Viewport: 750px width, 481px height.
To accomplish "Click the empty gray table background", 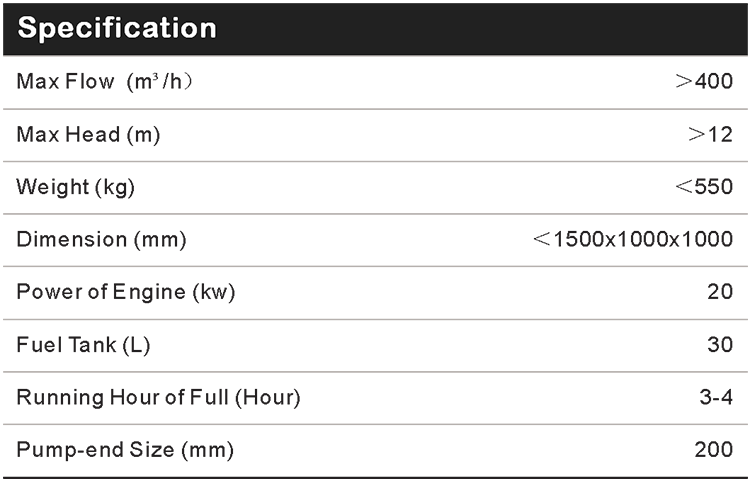I will point(400,160).
